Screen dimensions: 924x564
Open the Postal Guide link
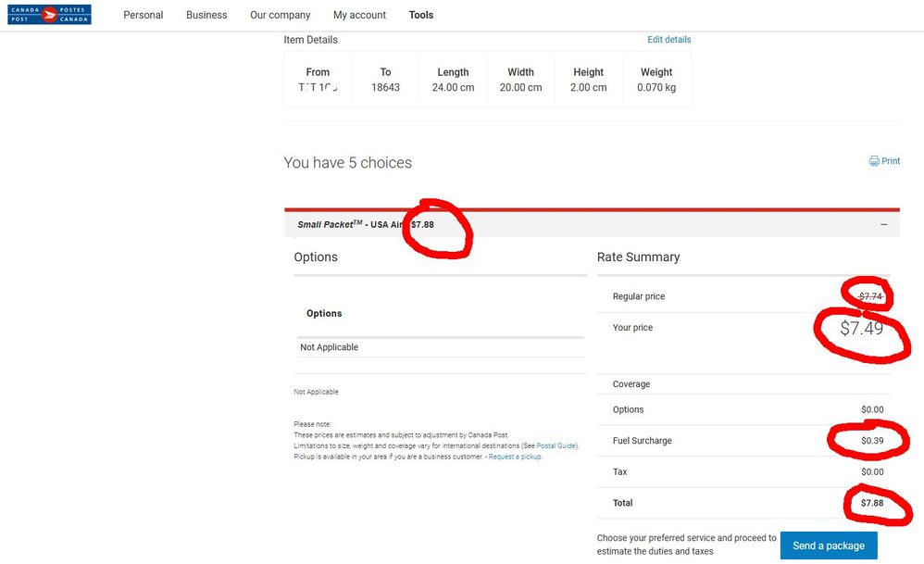(x=556, y=446)
